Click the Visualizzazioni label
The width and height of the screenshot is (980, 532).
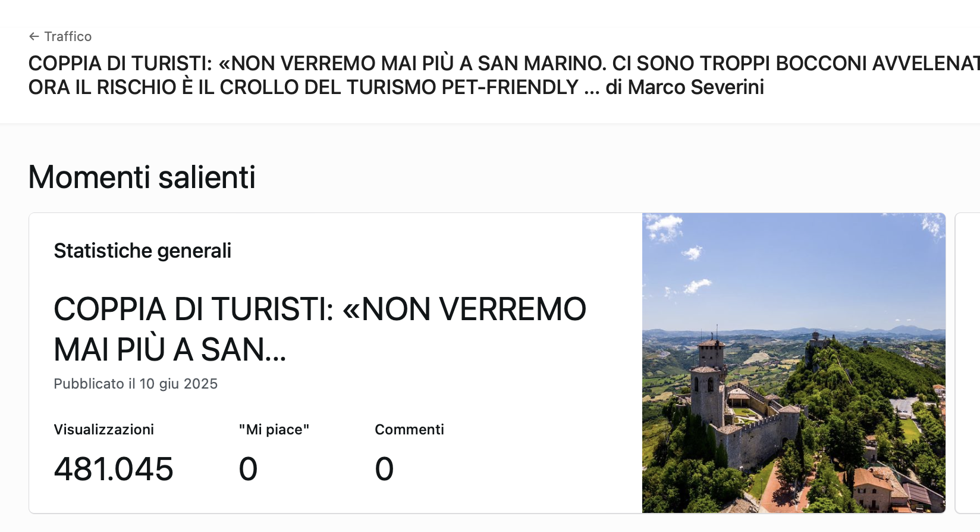click(x=103, y=430)
